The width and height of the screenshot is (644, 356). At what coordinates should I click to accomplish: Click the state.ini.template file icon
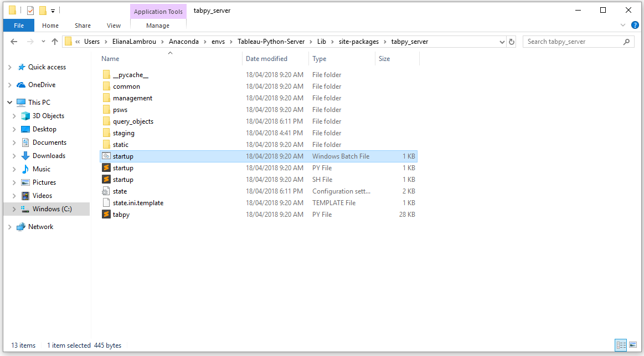(x=106, y=202)
